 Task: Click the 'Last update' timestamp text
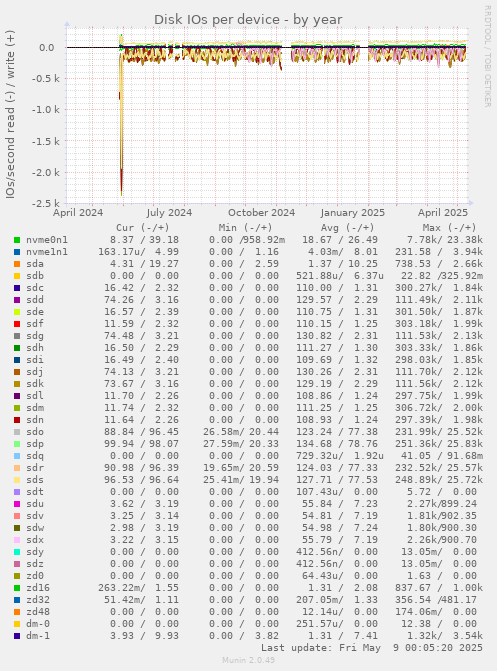tap(372, 648)
